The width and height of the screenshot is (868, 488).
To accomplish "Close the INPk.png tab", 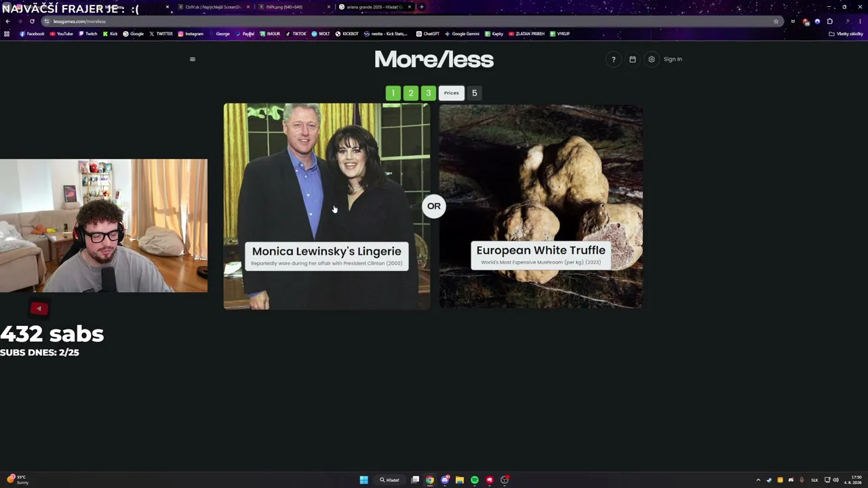I will tap(329, 7).
